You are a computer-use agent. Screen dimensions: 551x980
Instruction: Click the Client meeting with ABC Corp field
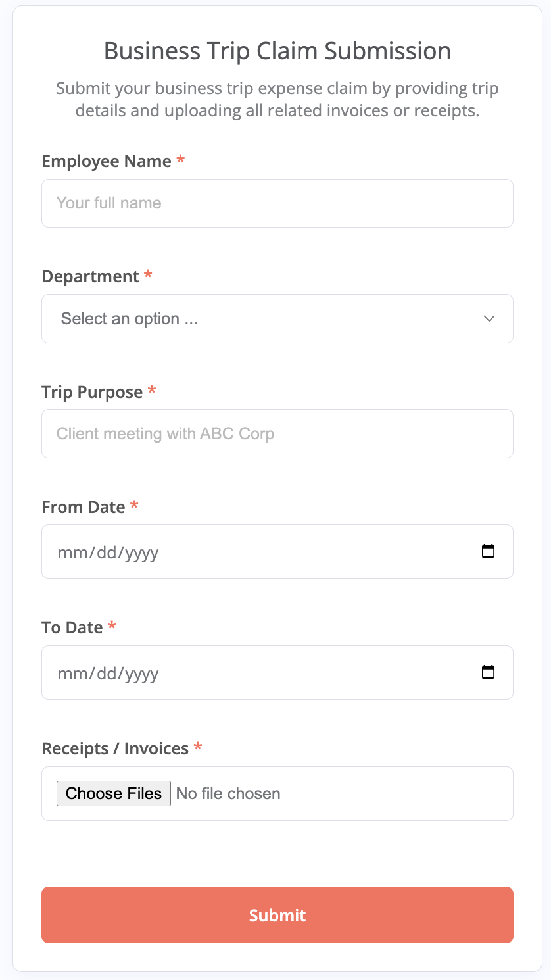coord(277,433)
